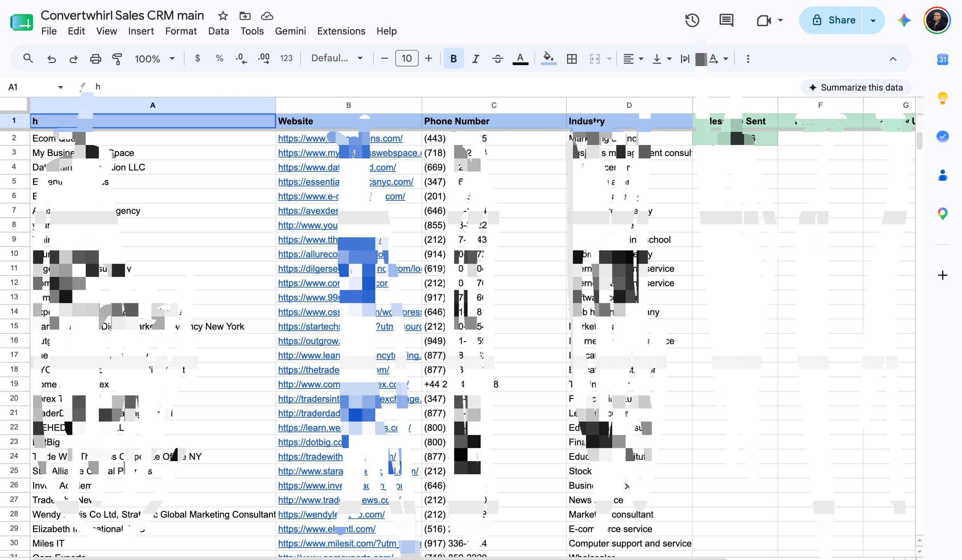
Task: Open the Data menu
Action: pos(218,31)
